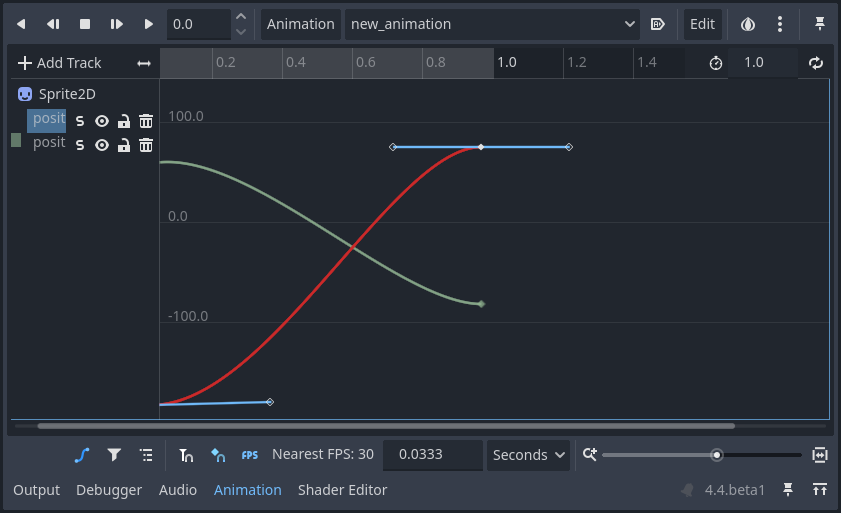Viewport: 841px width, 513px height.
Task: Click the current animation time field
Action: pyautogui.click(x=198, y=24)
